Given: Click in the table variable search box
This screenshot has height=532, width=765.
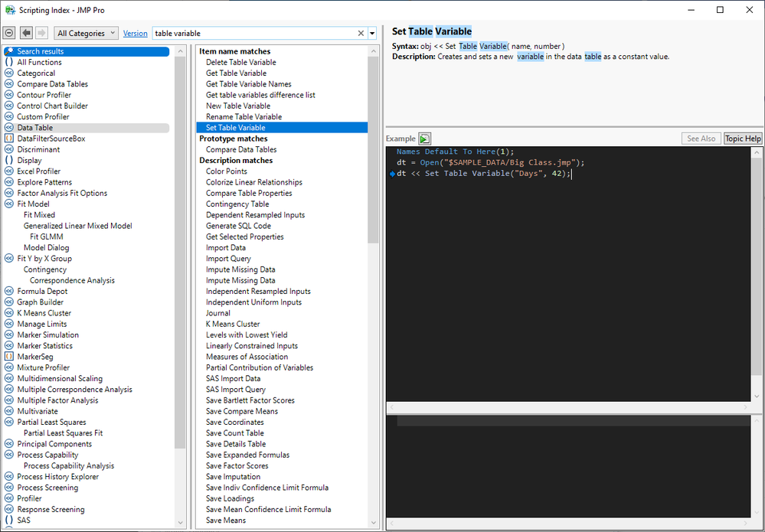Looking at the screenshot, I should (x=253, y=34).
